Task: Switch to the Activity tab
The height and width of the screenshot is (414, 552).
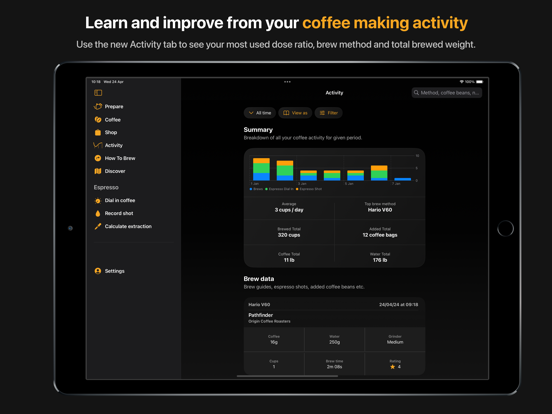Action: coord(114,145)
